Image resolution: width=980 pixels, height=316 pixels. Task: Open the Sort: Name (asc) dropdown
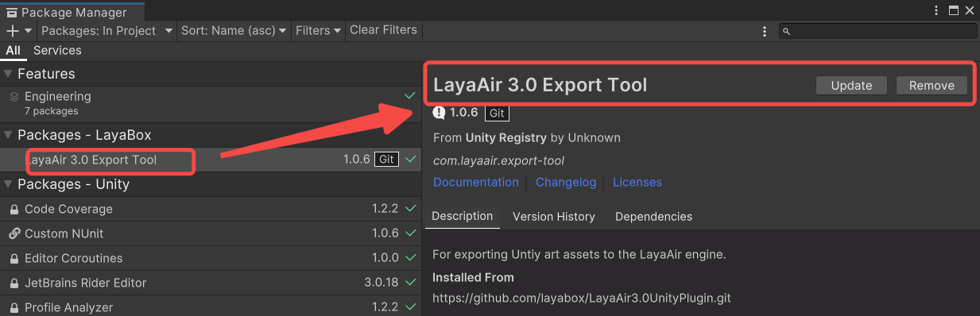[233, 30]
